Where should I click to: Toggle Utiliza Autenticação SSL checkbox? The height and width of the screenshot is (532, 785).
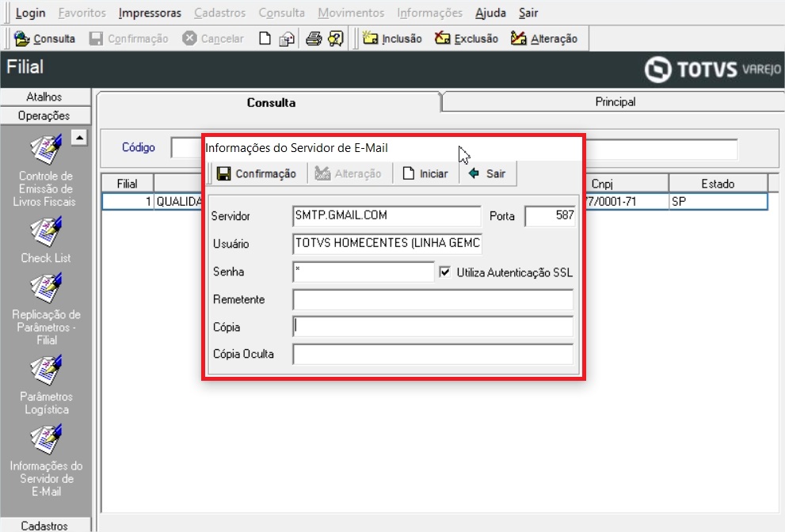(444, 272)
